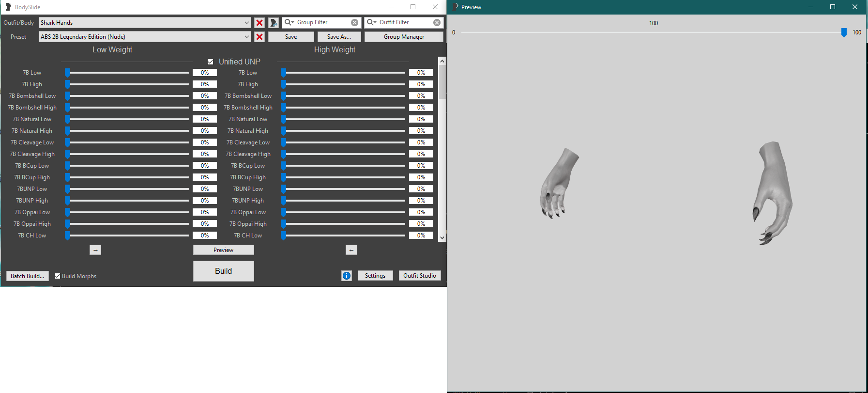Screen dimensions: 868x393
Task: Click the Preview window title bar icon
Action: point(455,7)
